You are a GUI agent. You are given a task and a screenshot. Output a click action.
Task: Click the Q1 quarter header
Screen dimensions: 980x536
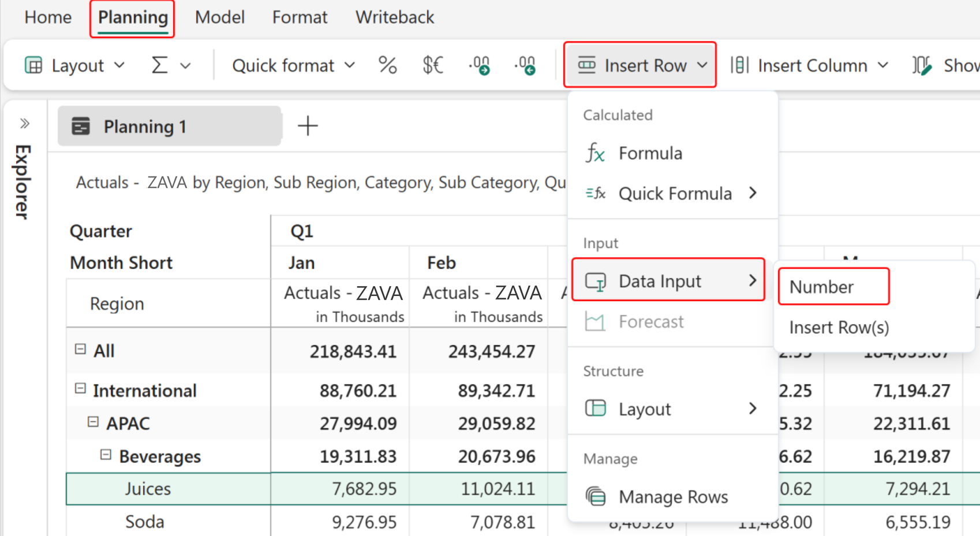(x=302, y=231)
